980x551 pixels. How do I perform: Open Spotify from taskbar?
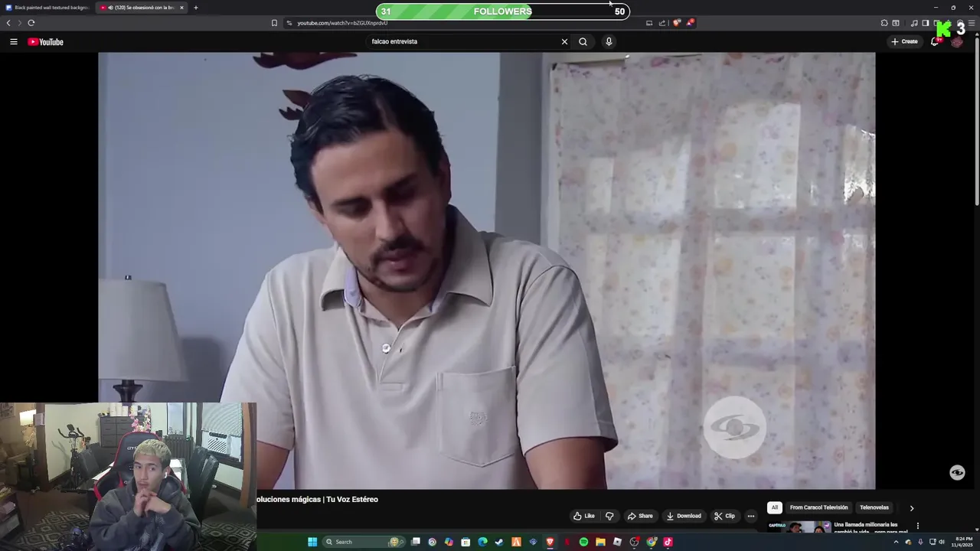(583, 542)
